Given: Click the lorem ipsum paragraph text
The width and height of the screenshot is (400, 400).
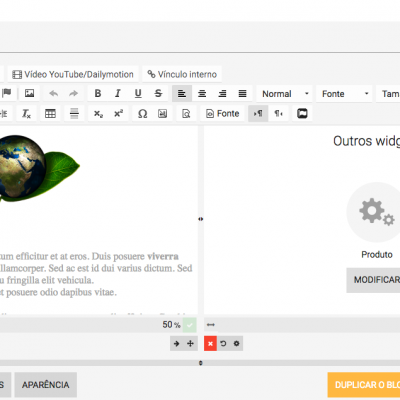Looking at the screenshot, I should click(96, 274).
